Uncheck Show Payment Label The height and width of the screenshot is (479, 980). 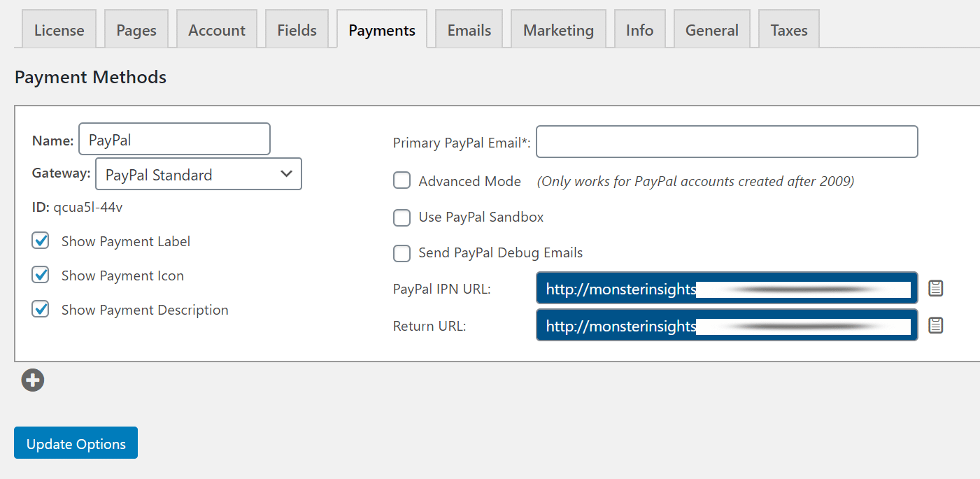(x=41, y=241)
